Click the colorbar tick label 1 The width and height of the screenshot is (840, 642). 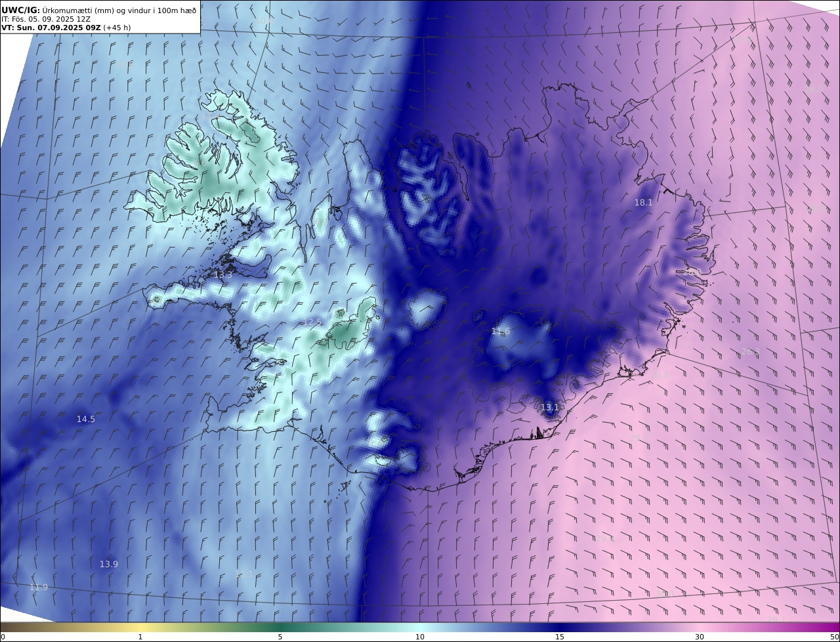click(x=140, y=637)
